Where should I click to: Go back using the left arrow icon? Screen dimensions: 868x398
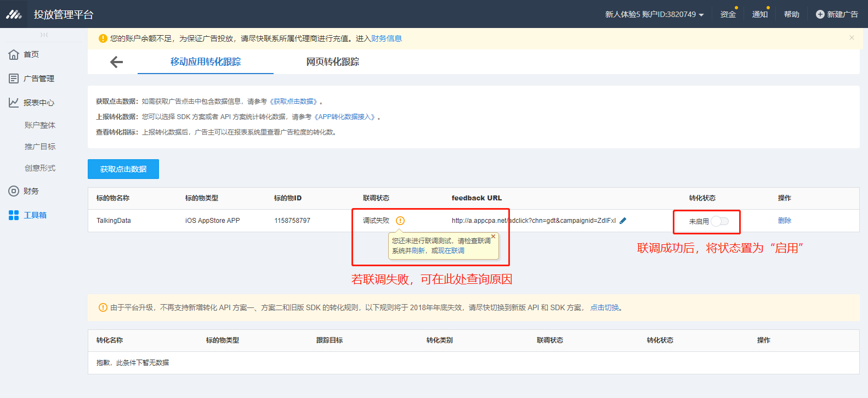click(116, 62)
